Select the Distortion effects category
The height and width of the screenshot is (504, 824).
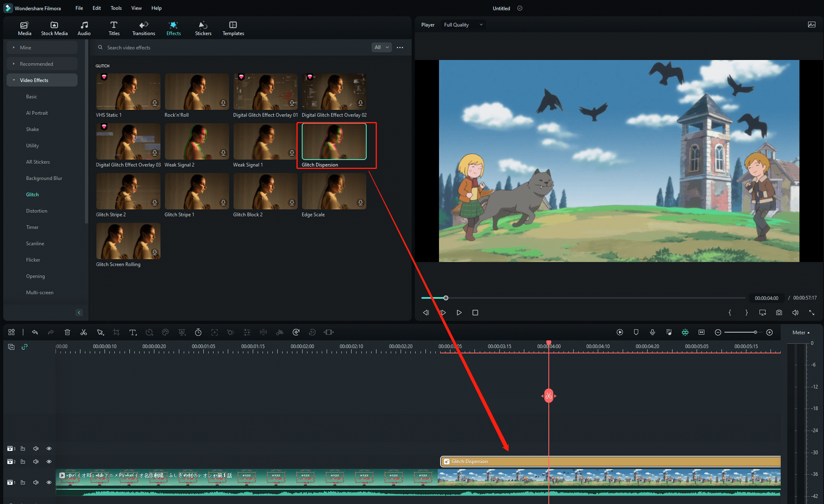coord(37,211)
